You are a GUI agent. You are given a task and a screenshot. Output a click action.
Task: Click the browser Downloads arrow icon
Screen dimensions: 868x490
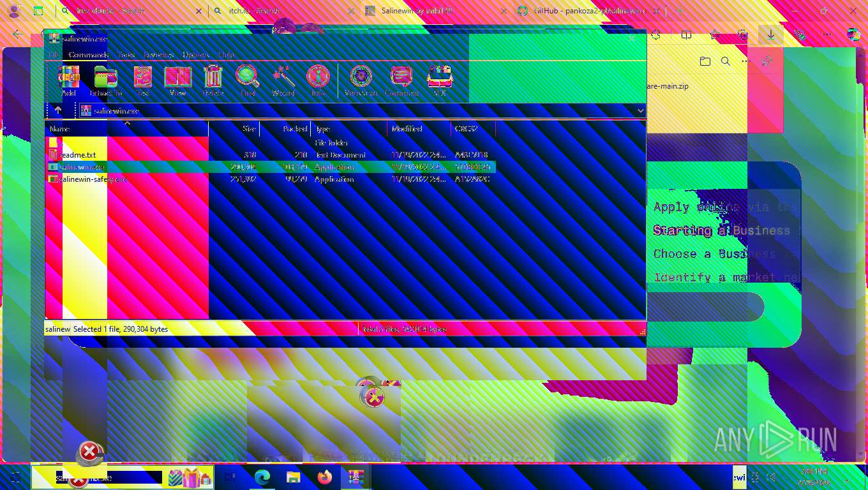771,35
